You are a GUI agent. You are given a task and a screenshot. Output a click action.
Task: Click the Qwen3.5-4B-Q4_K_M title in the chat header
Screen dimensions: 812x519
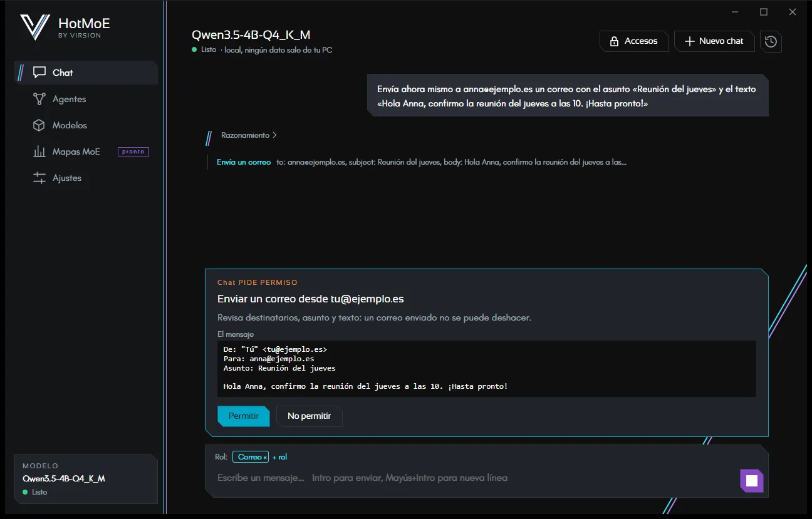click(x=251, y=34)
